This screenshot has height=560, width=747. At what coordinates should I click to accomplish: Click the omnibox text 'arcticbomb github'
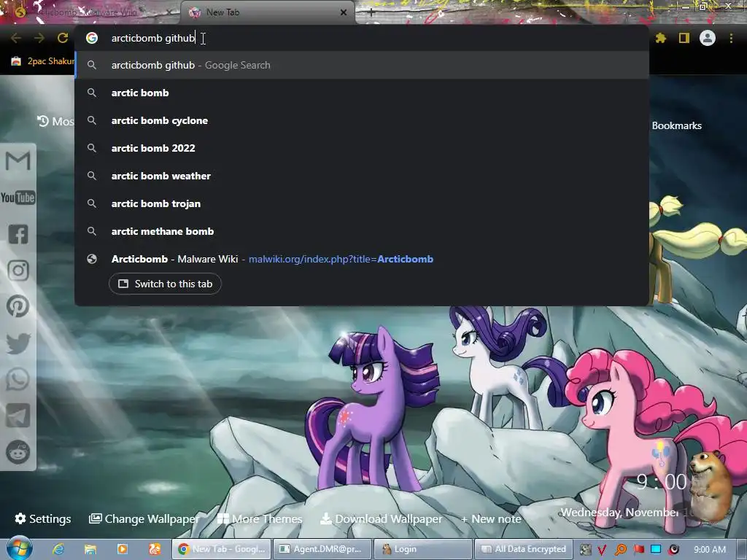(153, 38)
